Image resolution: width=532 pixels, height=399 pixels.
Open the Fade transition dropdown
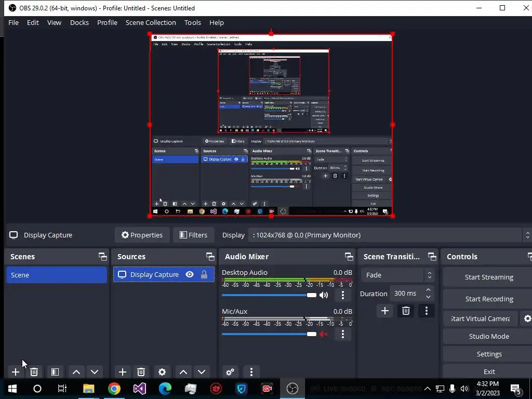pyautogui.click(x=397, y=275)
